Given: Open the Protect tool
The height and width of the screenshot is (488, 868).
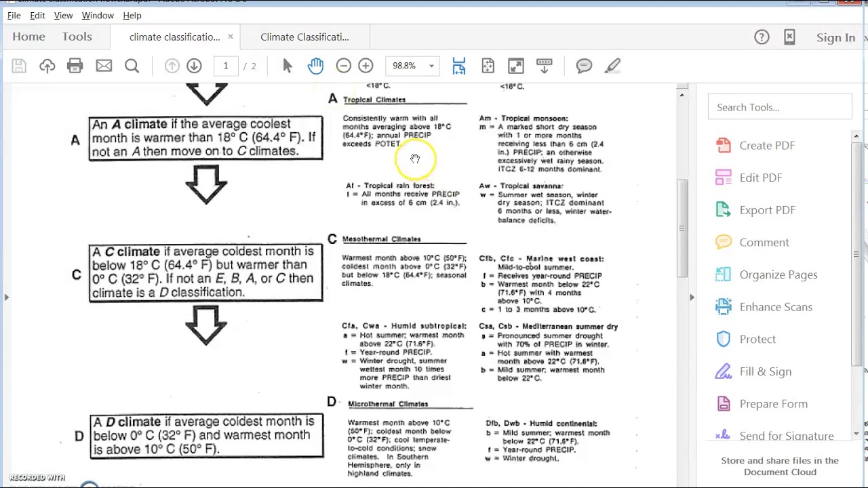Looking at the screenshot, I should pyautogui.click(x=757, y=340).
